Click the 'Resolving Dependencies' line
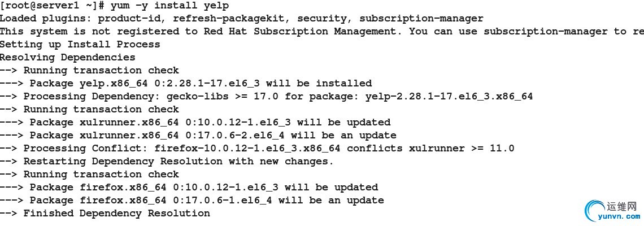644x226 pixels. point(67,58)
